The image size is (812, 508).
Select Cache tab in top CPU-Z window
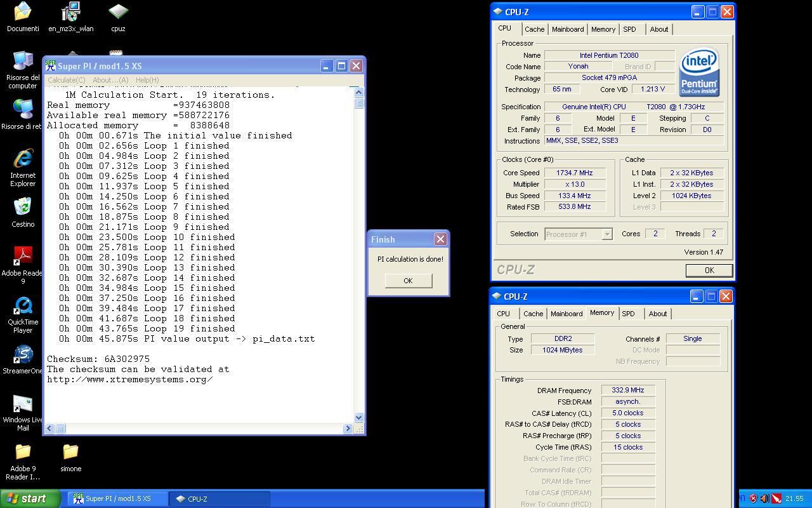coord(534,29)
